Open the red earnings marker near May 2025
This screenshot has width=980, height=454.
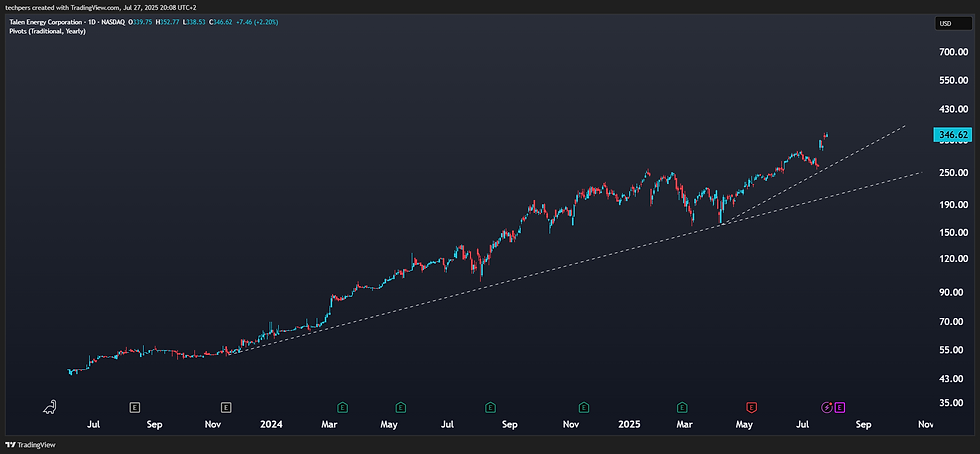point(752,408)
